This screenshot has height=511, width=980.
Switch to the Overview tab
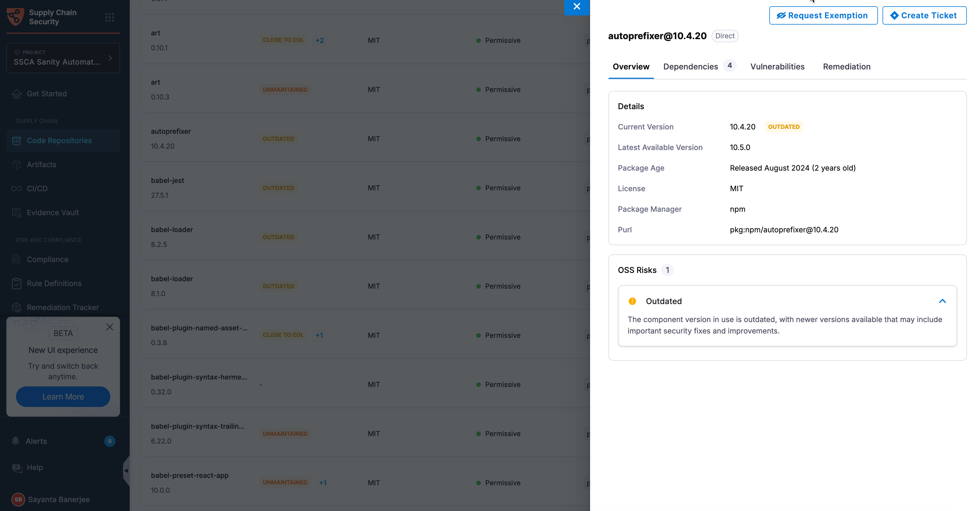pyautogui.click(x=631, y=67)
